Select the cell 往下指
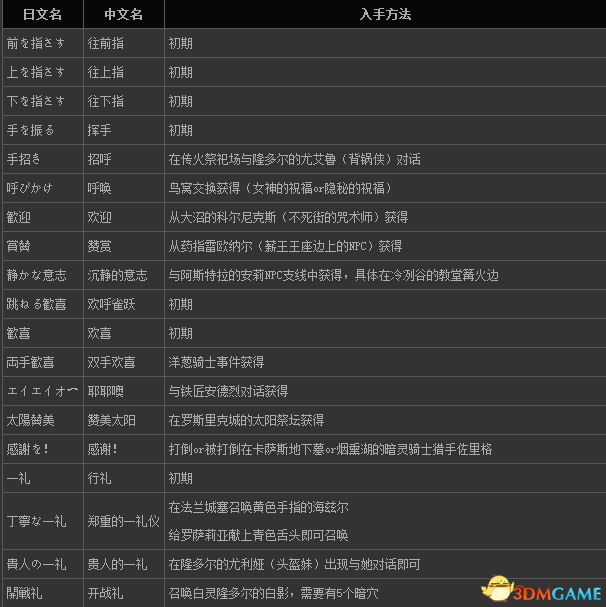This screenshot has width=606, height=607. click(x=124, y=101)
